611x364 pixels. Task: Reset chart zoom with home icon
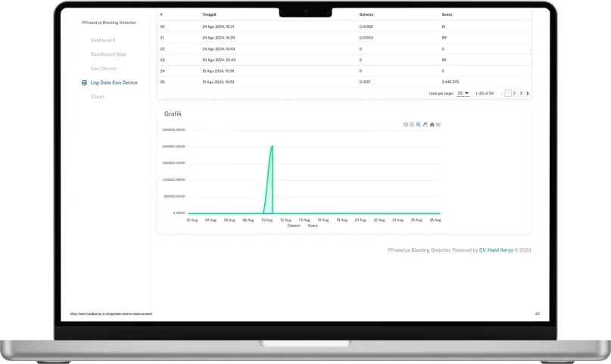coord(432,124)
